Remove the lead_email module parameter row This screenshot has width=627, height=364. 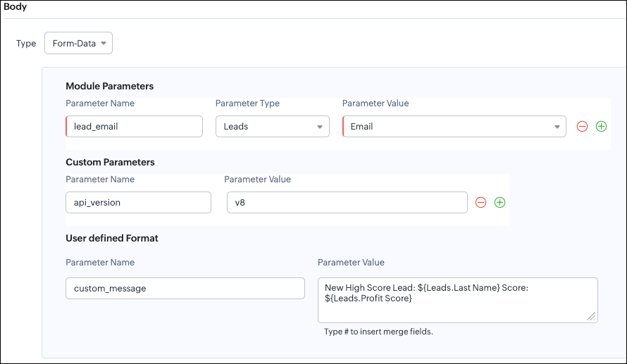point(582,127)
